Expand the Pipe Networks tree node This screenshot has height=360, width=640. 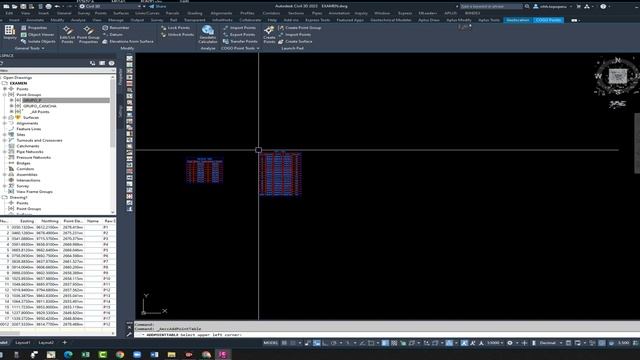5,152
